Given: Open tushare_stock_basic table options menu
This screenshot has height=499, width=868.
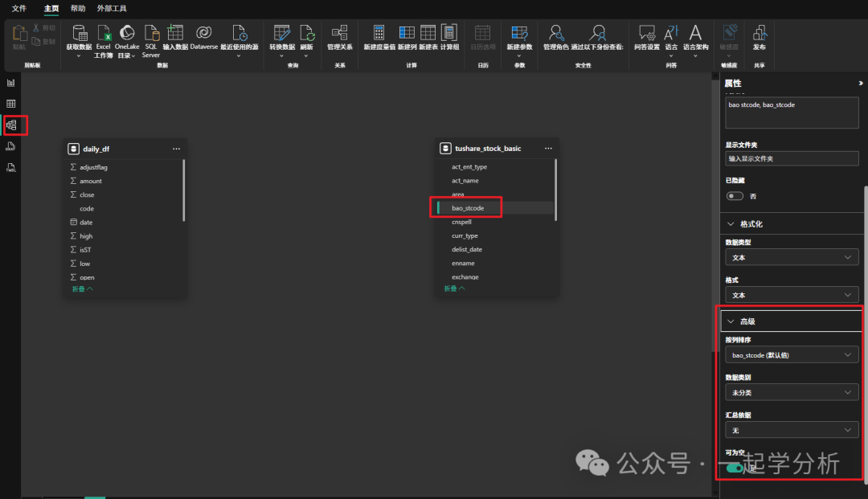Looking at the screenshot, I should 548,149.
